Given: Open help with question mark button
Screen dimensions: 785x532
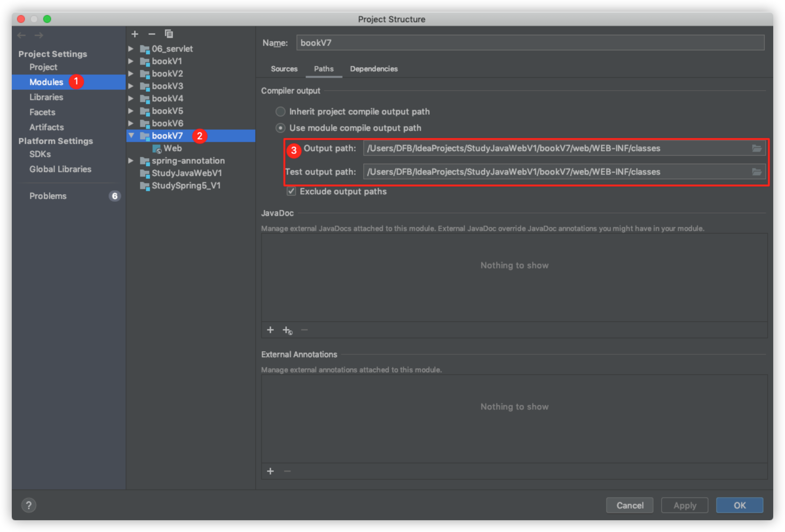Looking at the screenshot, I should (x=29, y=505).
